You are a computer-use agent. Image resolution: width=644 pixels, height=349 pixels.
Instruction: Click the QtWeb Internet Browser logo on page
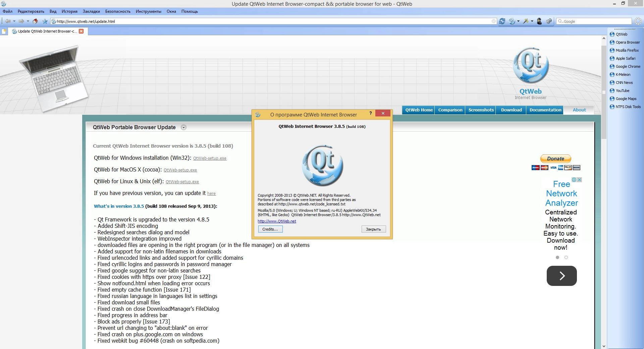click(531, 73)
